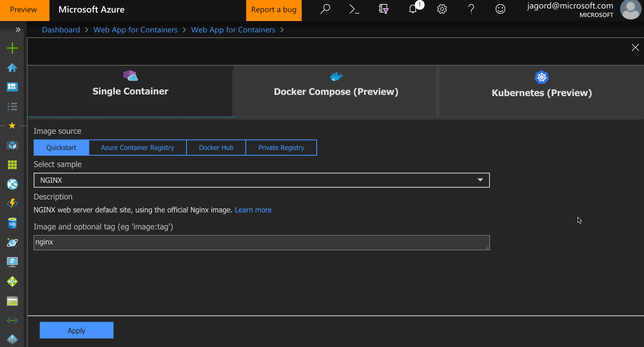Viewport: 644px width, 347px height.
Task: Open Resource groups green grid icon
Action: (x=12, y=165)
